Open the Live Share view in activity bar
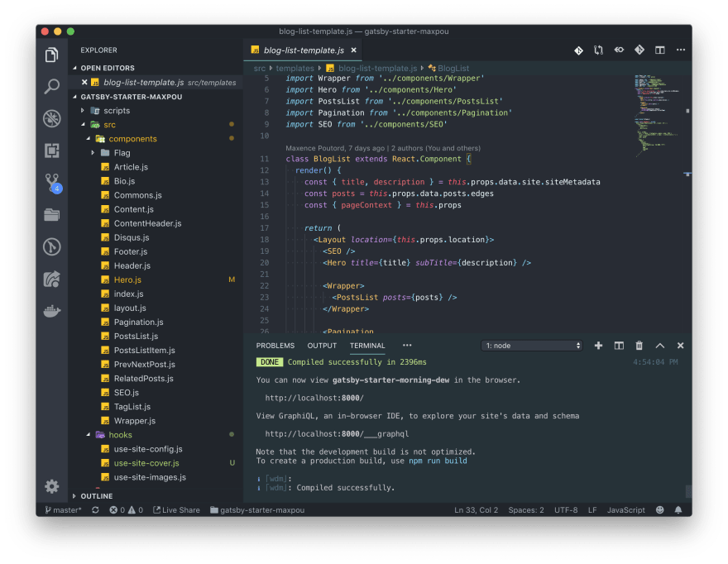 pyautogui.click(x=51, y=279)
